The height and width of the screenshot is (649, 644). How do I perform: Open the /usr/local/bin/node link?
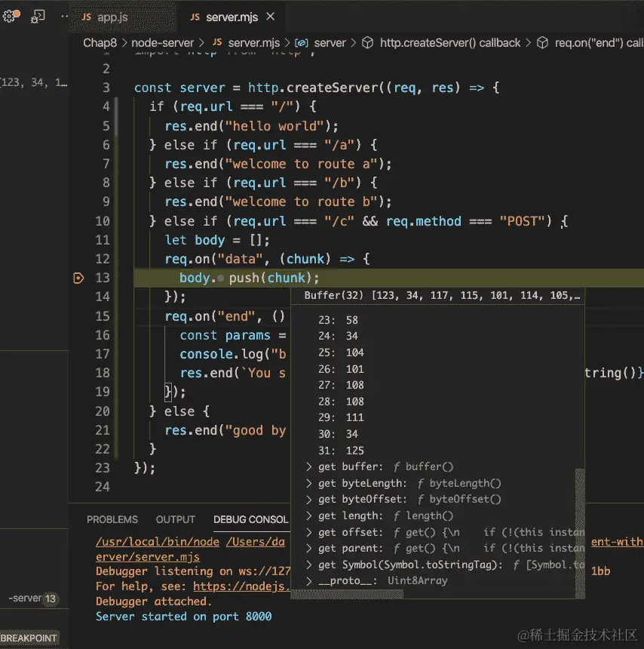tap(158, 542)
